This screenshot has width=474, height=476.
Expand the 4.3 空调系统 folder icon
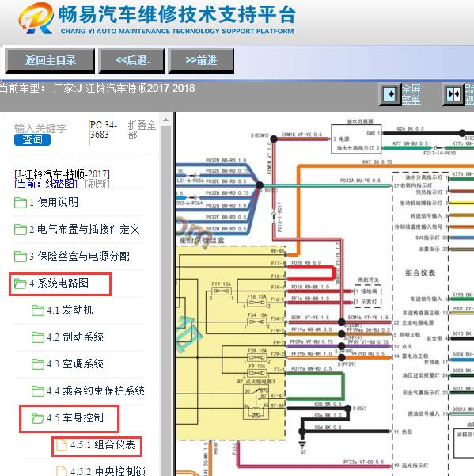38,364
